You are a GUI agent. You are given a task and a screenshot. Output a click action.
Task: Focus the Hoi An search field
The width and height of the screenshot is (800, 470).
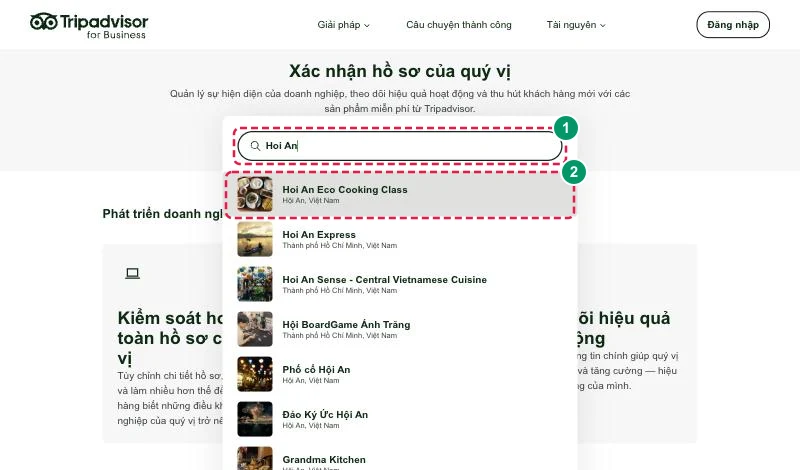pos(400,146)
